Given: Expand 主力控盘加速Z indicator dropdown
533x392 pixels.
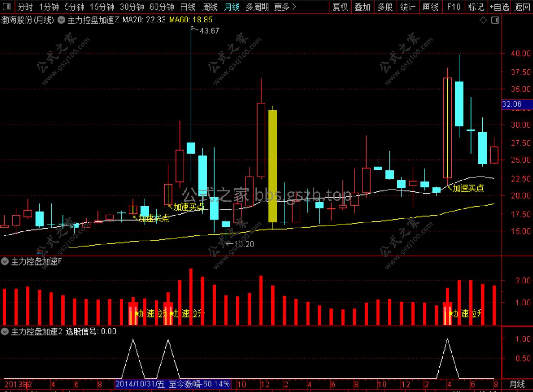Looking at the screenshot, I should pyautogui.click(x=62, y=20).
